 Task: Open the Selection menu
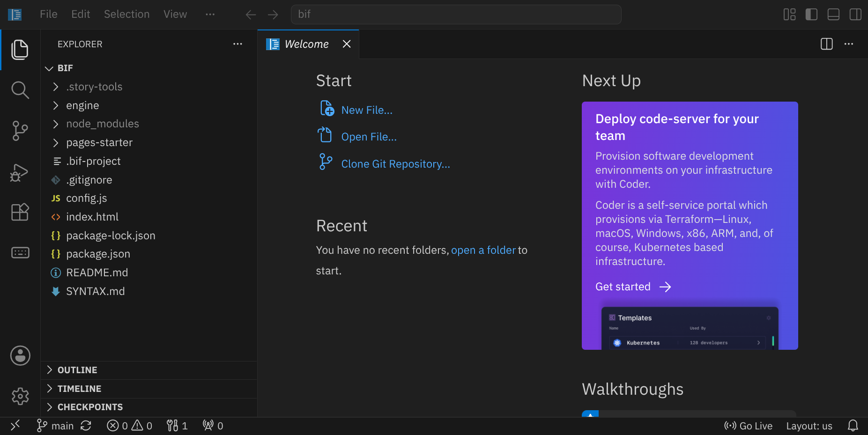127,15
